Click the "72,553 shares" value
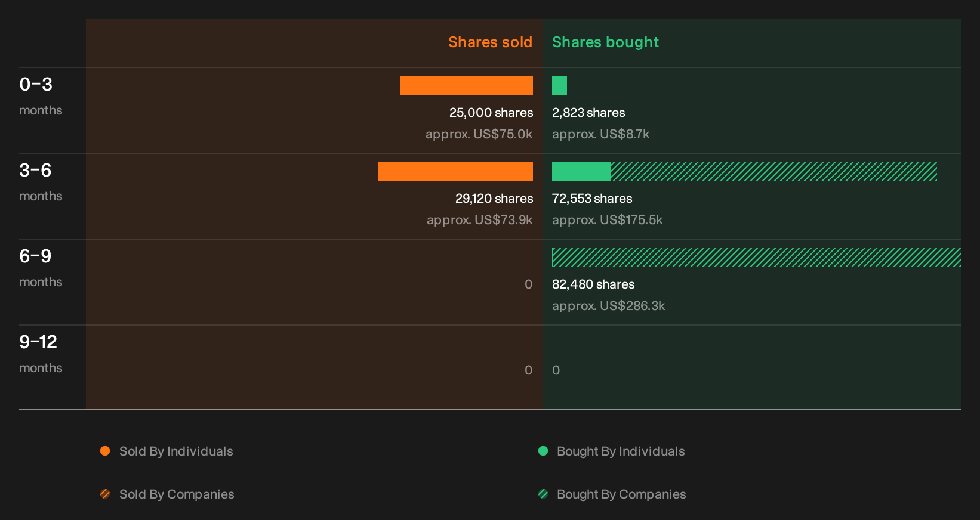This screenshot has height=520, width=980. click(x=592, y=199)
